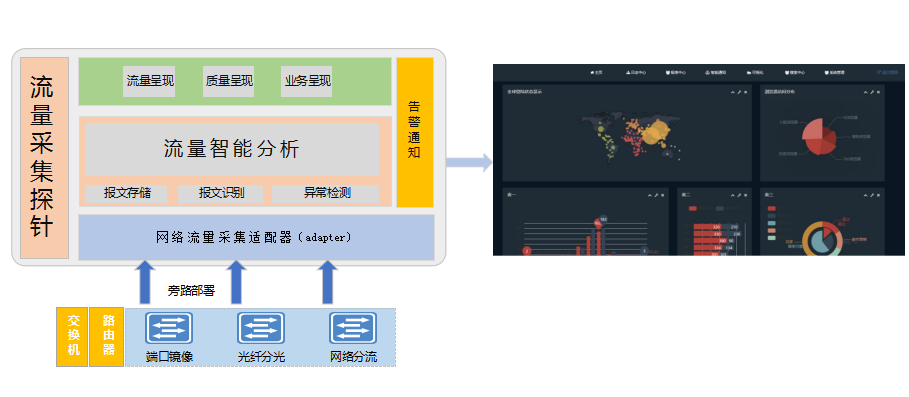
Task: Open wrench settings on top-right pie panel
Action: (x=872, y=92)
